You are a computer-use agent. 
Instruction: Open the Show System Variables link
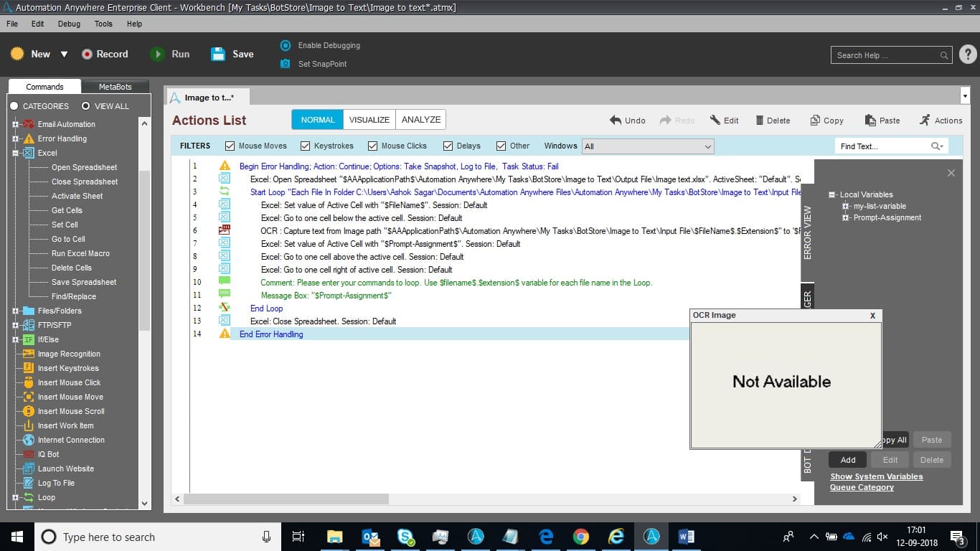pos(877,476)
